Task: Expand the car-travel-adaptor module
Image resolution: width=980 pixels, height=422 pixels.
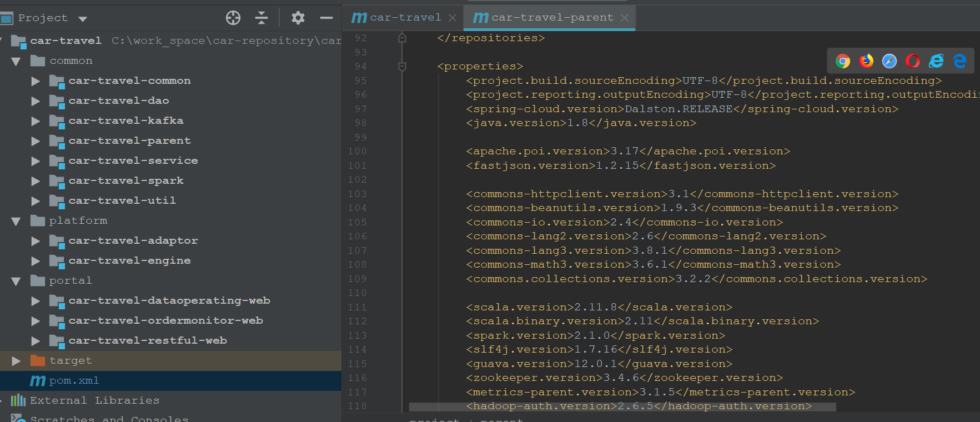Action: pos(36,241)
